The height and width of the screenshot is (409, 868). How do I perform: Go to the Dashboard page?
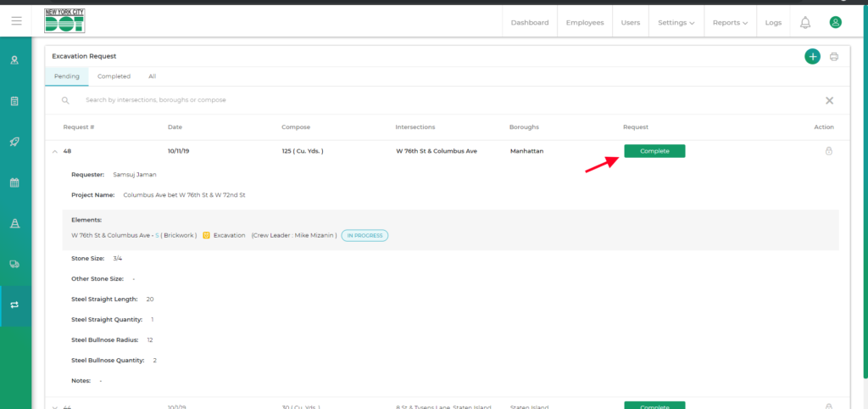tap(529, 23)
